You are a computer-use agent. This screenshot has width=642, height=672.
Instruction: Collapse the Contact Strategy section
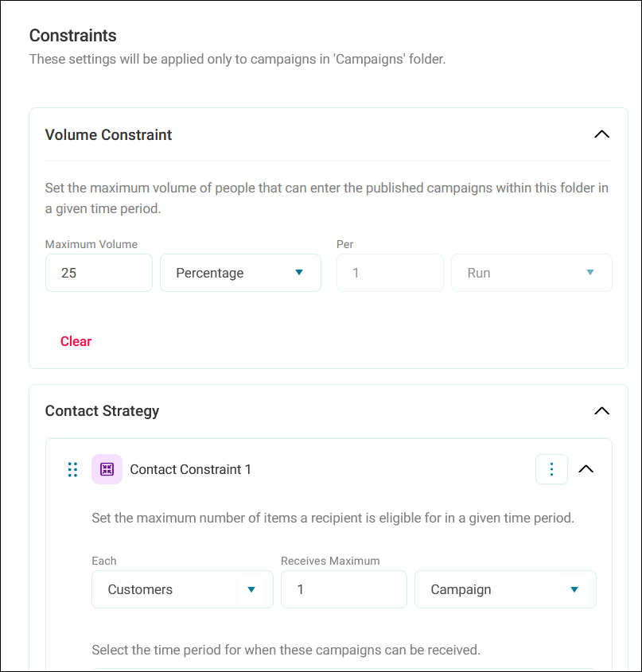(x=601, y=410)
